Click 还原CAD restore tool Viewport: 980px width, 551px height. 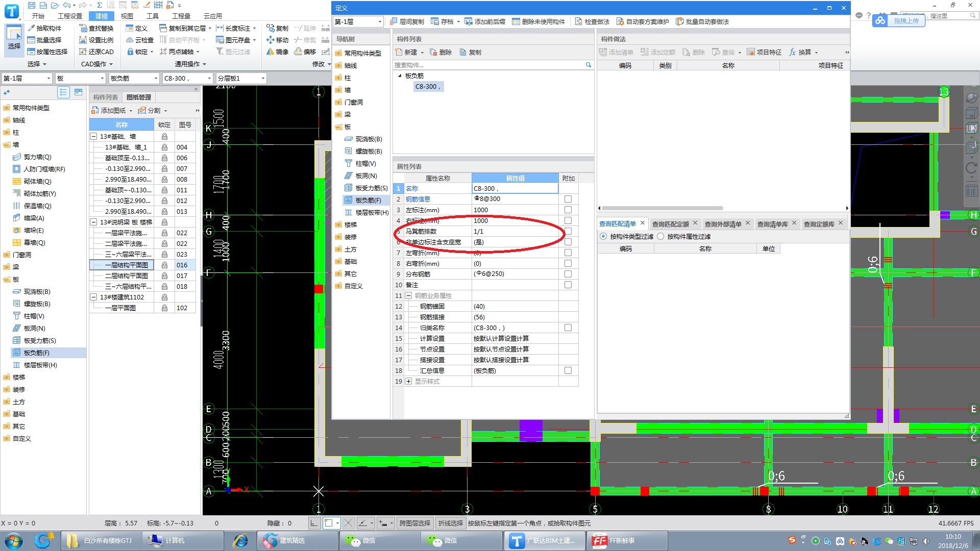(x=96, y=52)
